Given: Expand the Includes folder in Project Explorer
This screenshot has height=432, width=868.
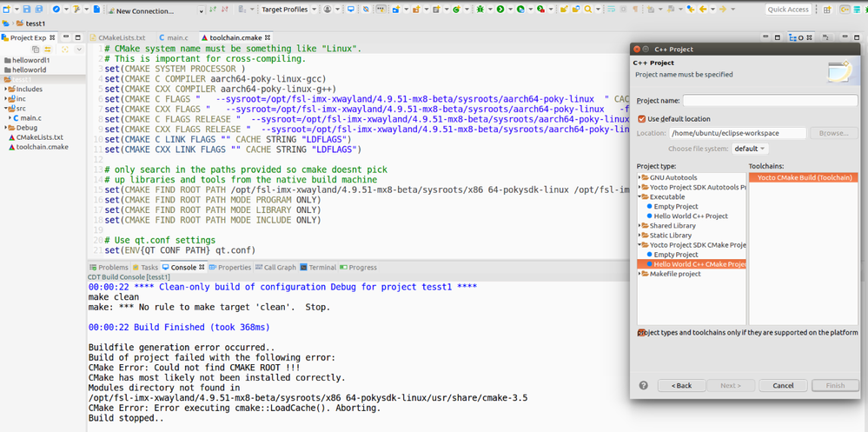Looking at the screenshot, I should [x=5, y=89].
